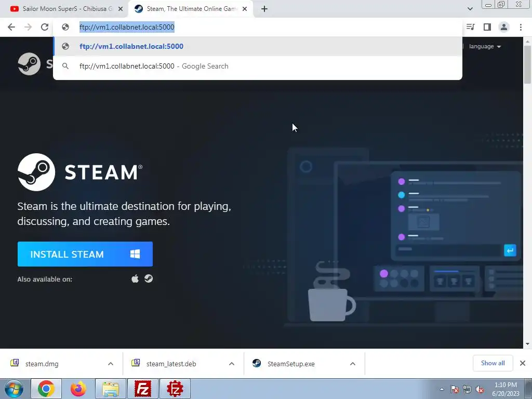The height and width of the screenshot is (399, 532).
Task: Click the network tray icon
Action: coord(467,389)
